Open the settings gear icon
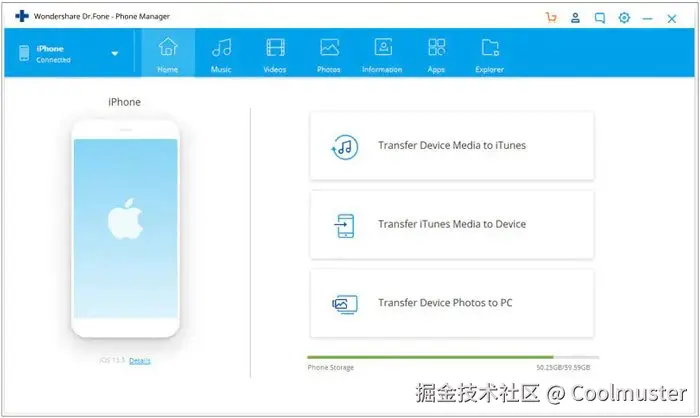Viewport: 700px width, 418px height. (x=624, y=18)
